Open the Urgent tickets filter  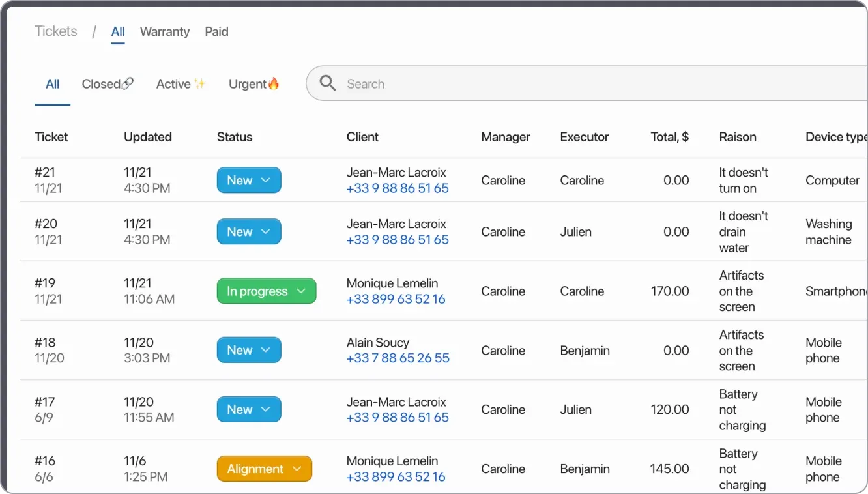[x=248, y=83]
